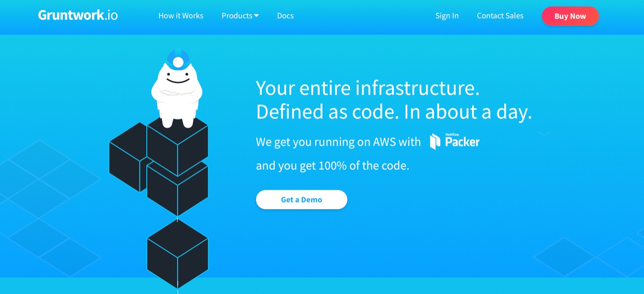The width and height of the screenshot is (644, 294).
Task: Open the Sign In link
Action: pyautogui.click(x=447, y=16)
